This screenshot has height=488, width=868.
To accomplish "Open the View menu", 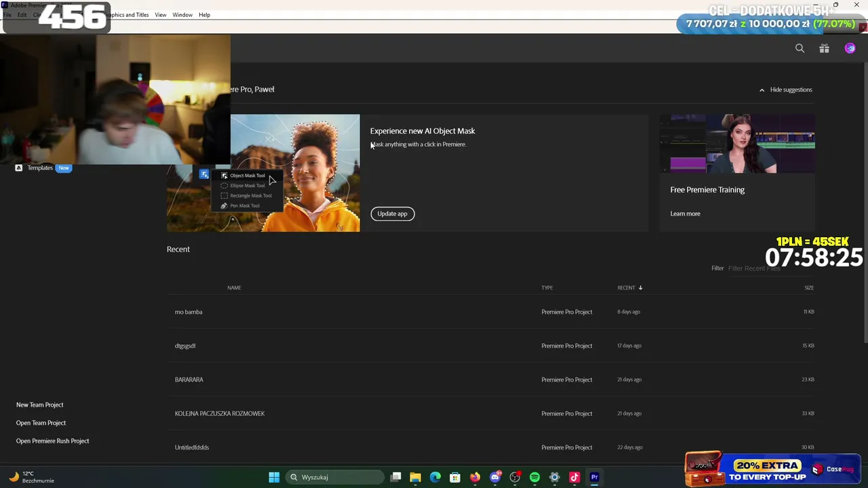I will click(161, 15).
